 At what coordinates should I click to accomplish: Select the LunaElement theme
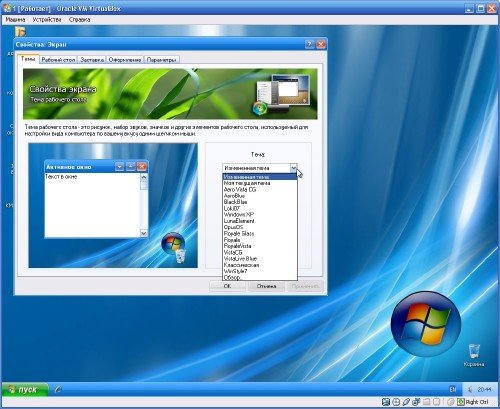tap(260, 221)
